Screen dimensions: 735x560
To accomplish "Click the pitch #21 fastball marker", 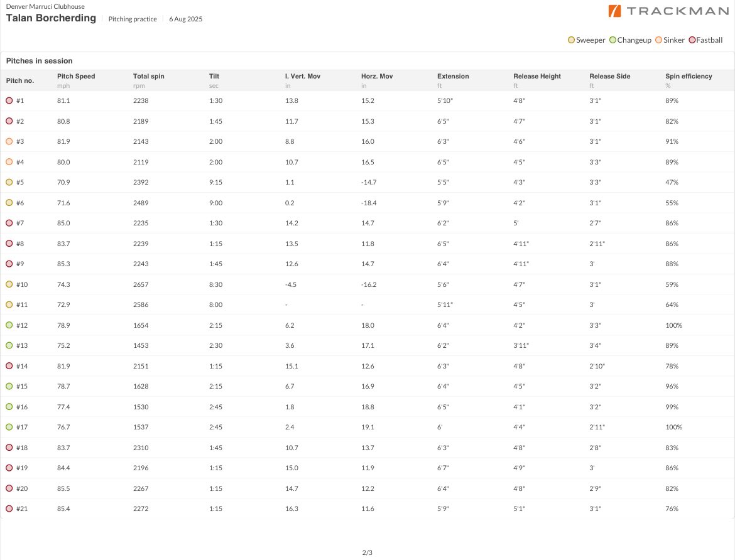I will [9, 509].
